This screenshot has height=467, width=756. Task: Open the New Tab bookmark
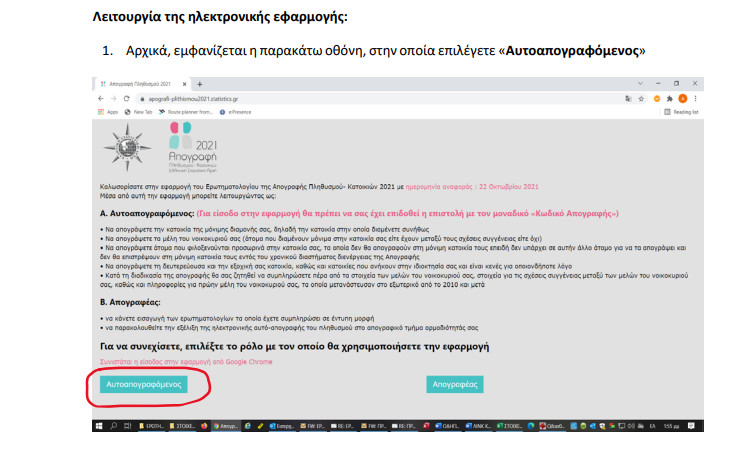(140, 113)
